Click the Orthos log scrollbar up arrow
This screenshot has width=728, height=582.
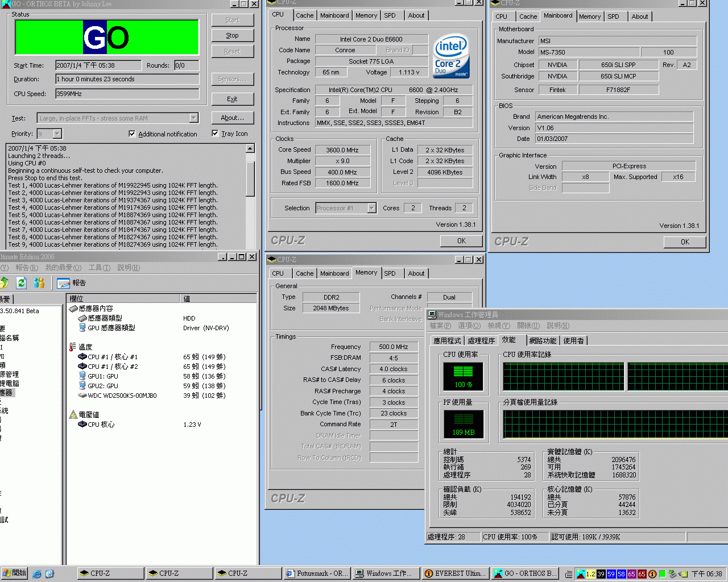250,148
